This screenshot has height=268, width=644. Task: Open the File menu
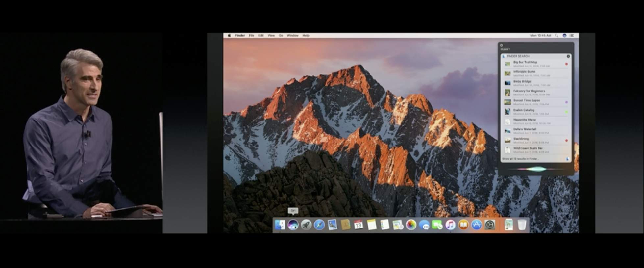tap(252, 36)
